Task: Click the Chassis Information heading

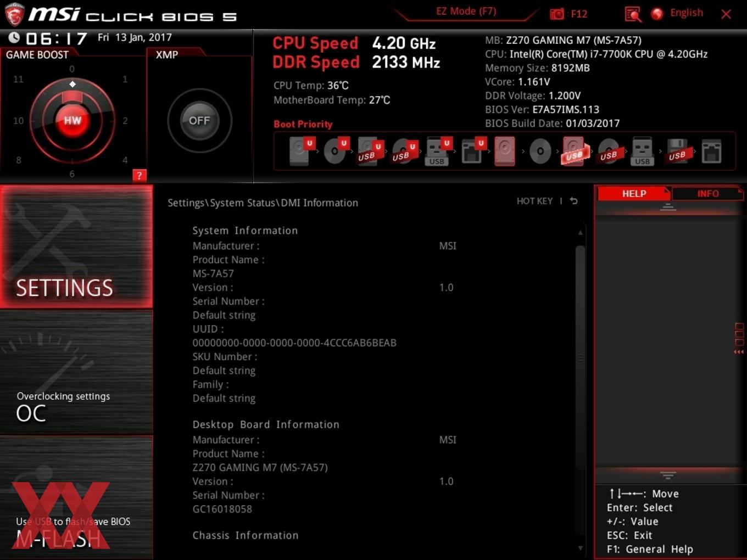Action: coord(246,535)
